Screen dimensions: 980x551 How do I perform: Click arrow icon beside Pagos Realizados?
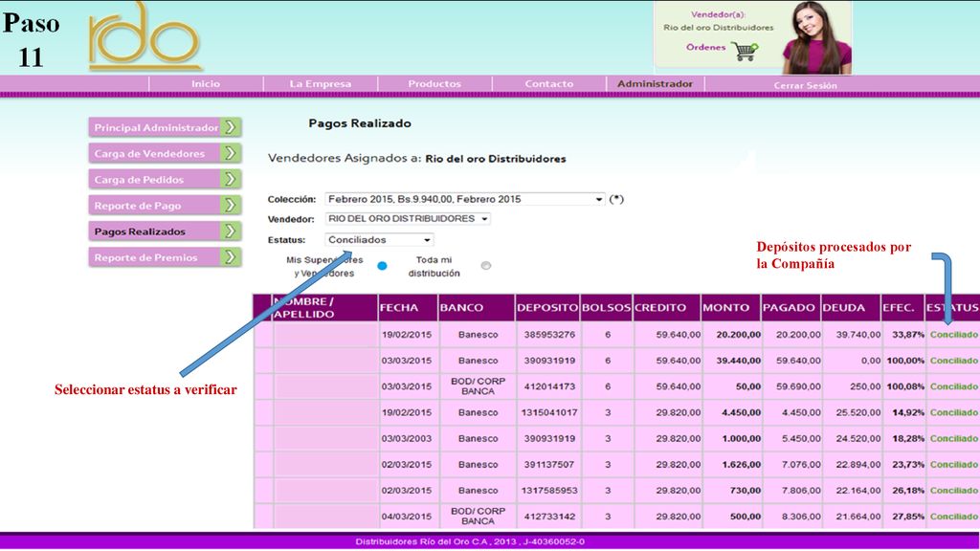[231, 231]
